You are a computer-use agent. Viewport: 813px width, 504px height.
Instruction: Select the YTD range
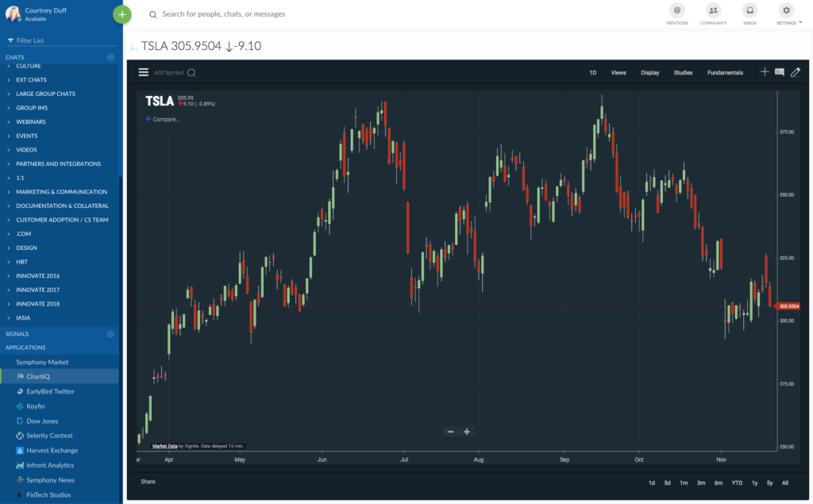[737, 483]
